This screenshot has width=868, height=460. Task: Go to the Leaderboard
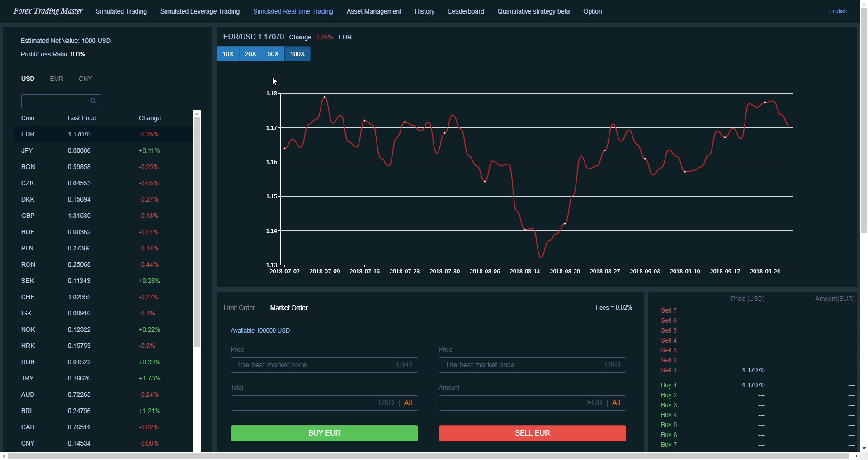[x=466, y=11]
